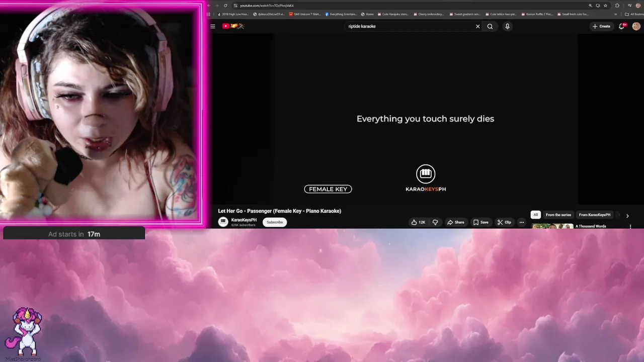644x362 pixels.
Task: Show more suggestion chips with the arrow
Action: 627,215
